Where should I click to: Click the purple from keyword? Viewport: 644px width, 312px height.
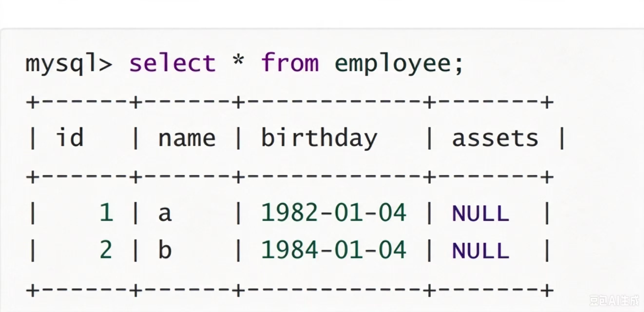tap(290, 62)
